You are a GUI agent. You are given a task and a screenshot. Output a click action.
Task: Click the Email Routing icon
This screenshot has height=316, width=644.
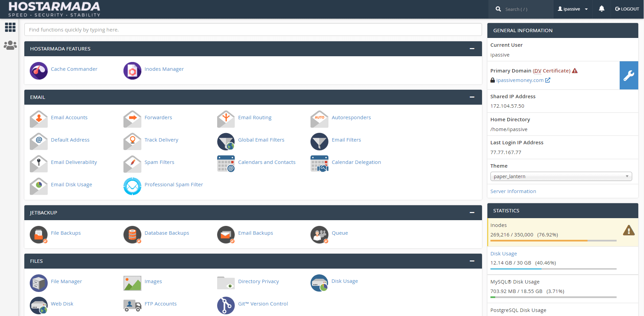[x=226, y=119]
